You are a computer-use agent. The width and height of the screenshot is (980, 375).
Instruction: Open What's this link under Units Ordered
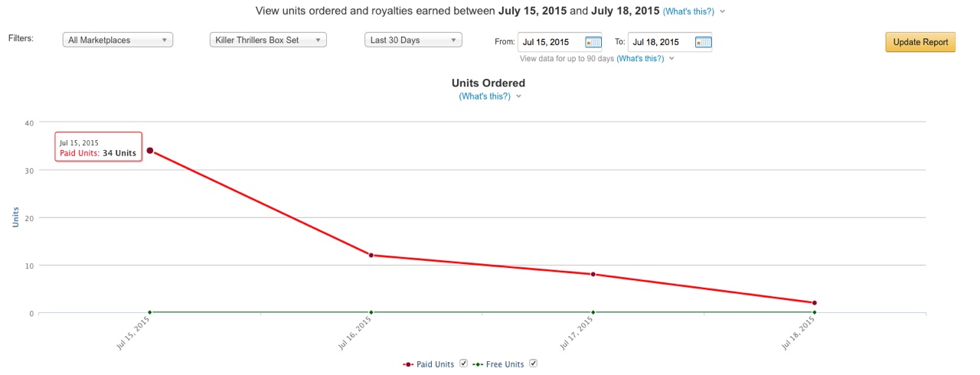(x=485, y=96)
